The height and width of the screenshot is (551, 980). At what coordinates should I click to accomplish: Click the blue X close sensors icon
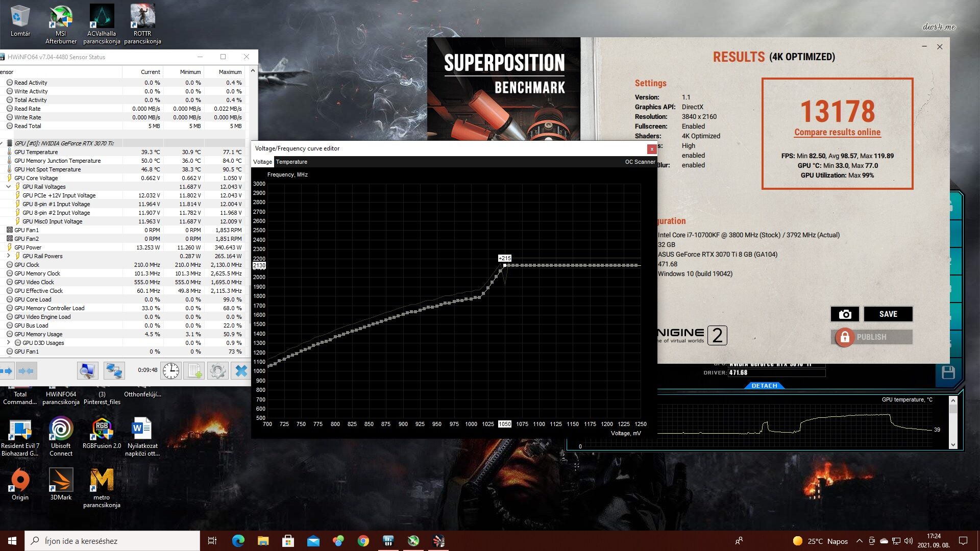pos(241,371)
